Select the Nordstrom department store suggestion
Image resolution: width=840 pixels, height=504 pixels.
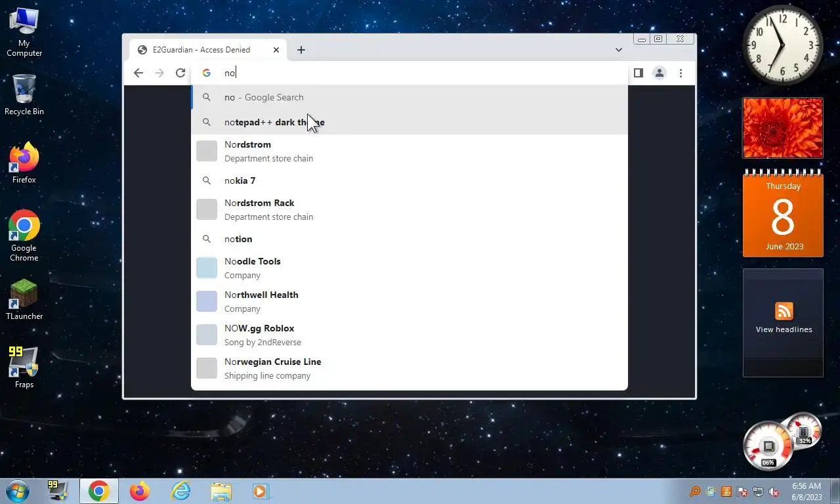409,151
